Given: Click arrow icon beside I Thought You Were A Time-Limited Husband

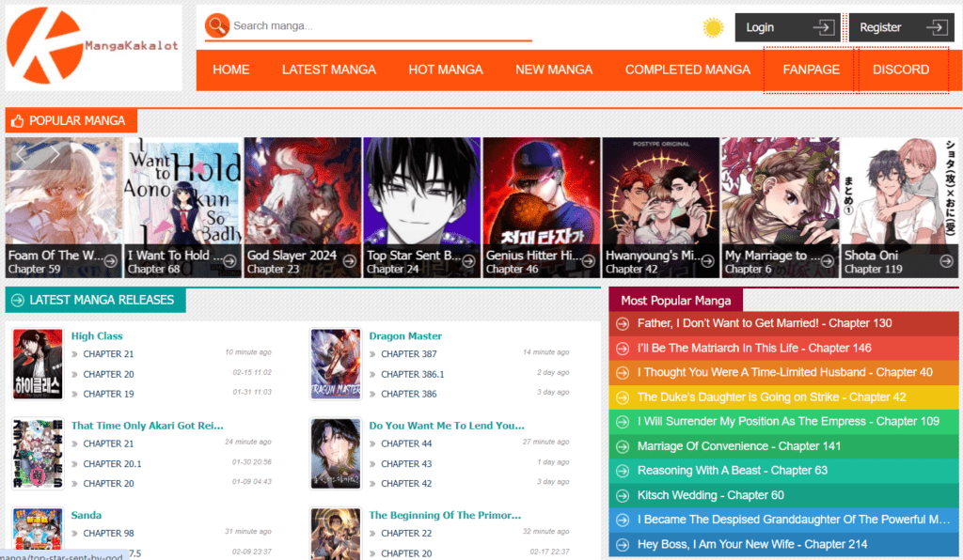Looking at the screenshot, I should pos(623,373).
